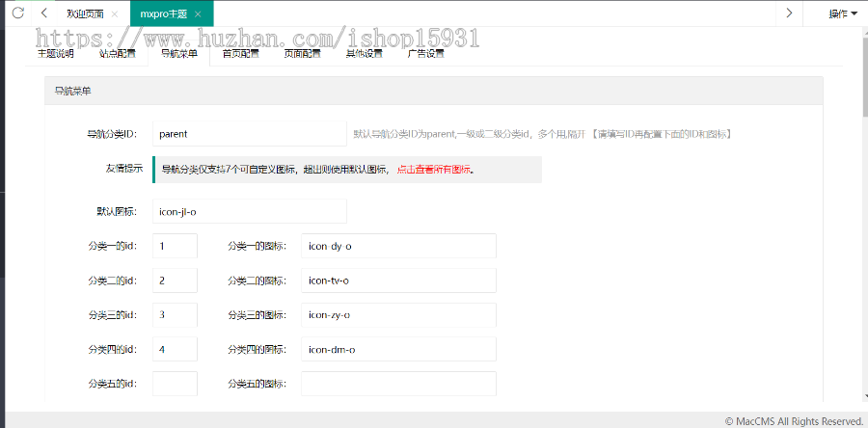Click the refresh page icon
Image resolution: width=868 pixels, height=428 pixels.
(x=18, y=13)
